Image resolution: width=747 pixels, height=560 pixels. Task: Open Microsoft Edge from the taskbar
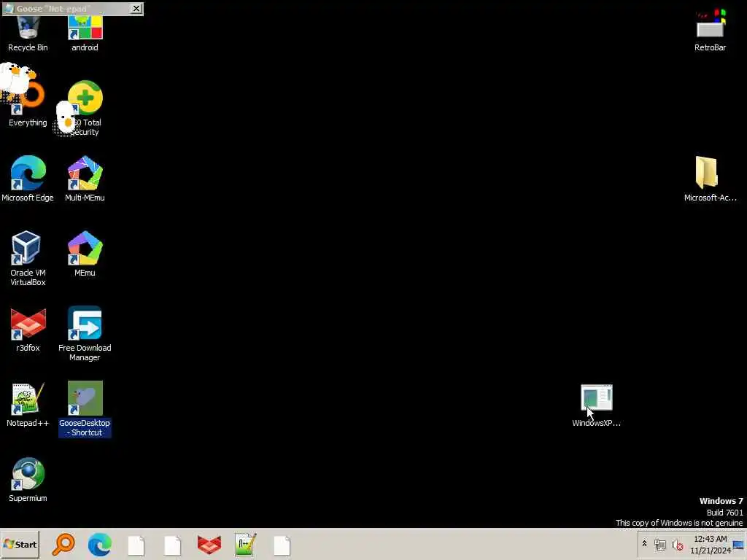click(x=99, y=545)
